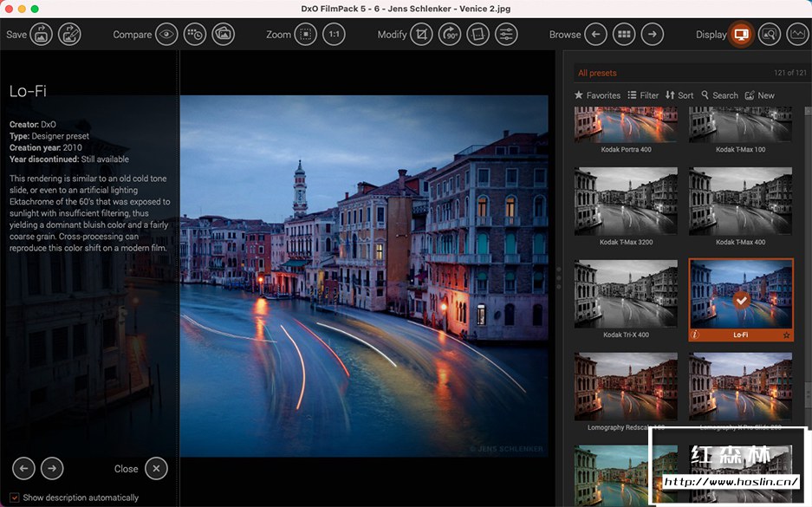The image size is (812, 507).
Task: Rotate the image 90 degrees
Action: click(450, 35)
